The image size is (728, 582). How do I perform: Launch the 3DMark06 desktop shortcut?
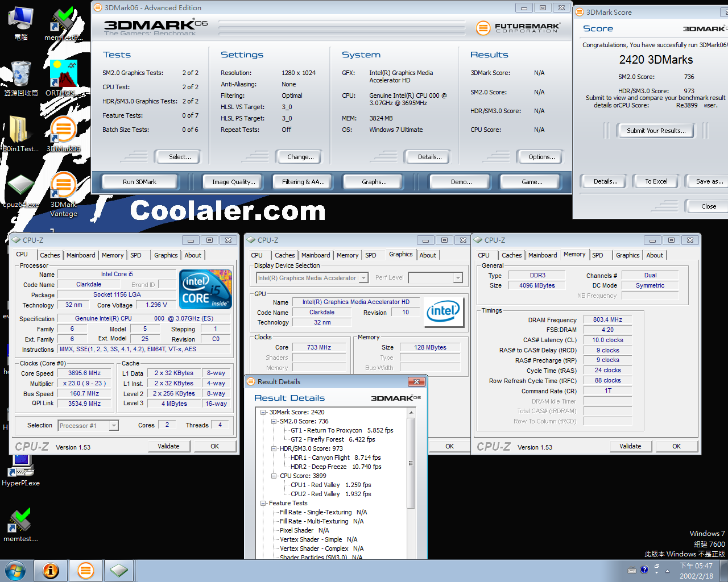point(63,134)
